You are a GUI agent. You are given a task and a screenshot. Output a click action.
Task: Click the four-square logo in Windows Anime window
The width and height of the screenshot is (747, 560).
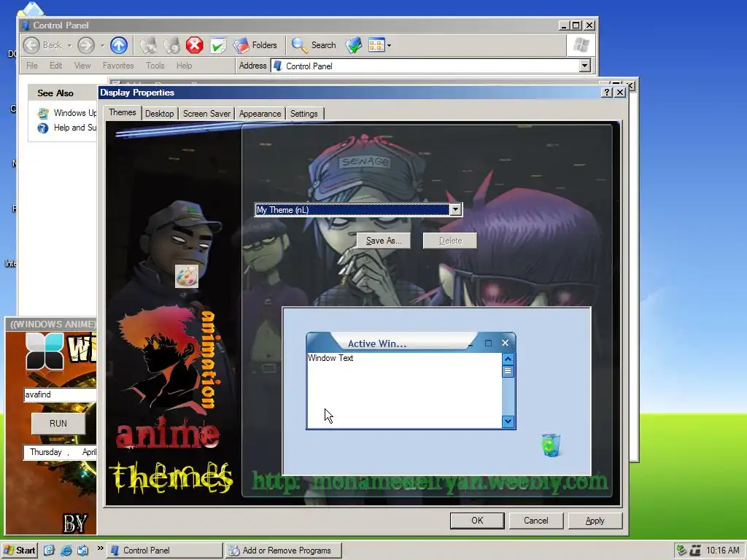point(44,351)
